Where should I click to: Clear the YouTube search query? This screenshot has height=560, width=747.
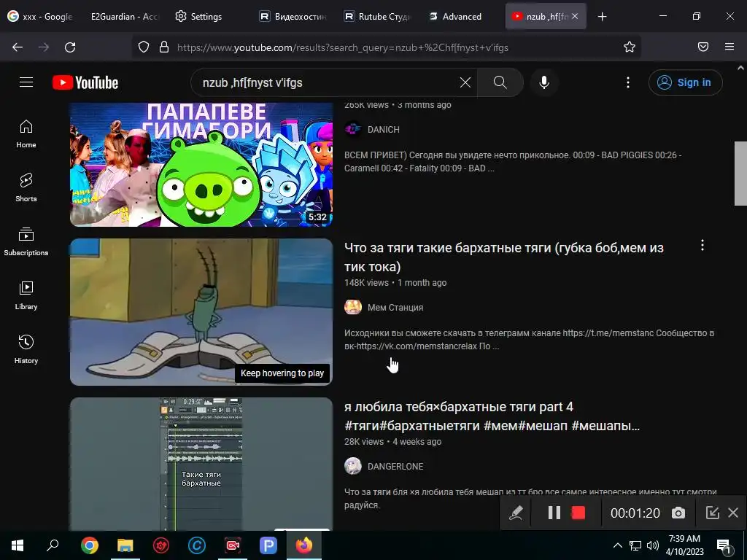click(x=465, y=82)
